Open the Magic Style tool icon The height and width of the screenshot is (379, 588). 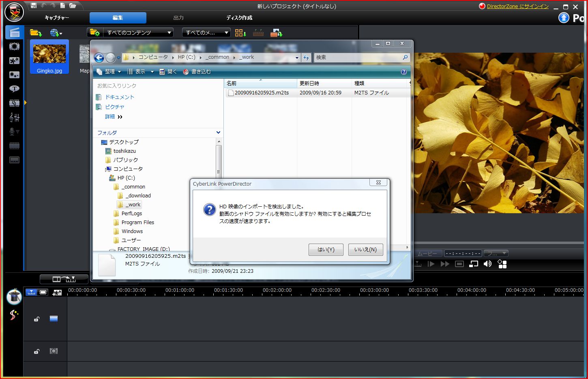(14, 315)
